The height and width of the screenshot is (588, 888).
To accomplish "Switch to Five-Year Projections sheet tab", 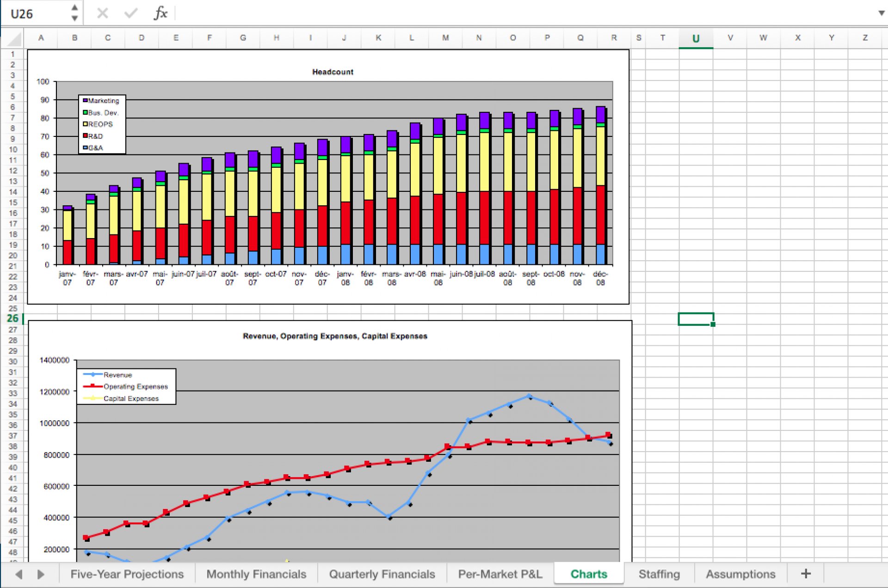I will pos(127,574).
